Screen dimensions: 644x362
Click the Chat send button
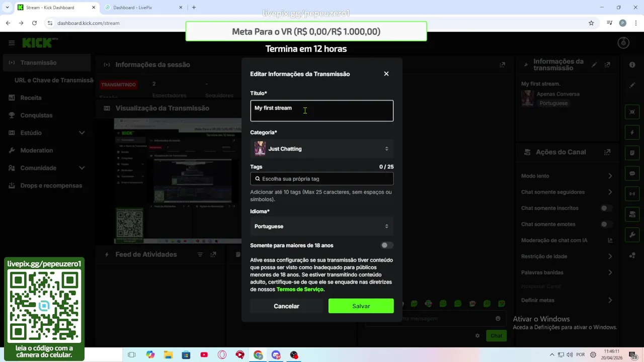(496, 336)
